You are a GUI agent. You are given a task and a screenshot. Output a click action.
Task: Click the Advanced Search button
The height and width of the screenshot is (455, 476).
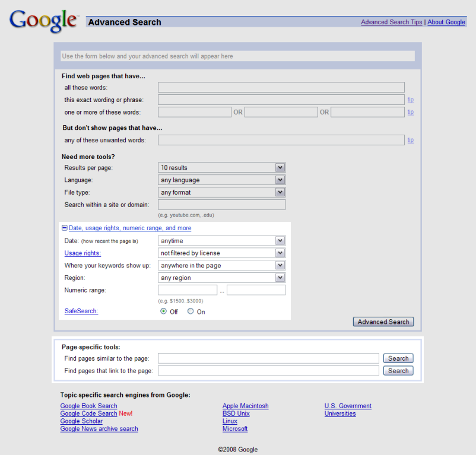click(x=383, y=322)
